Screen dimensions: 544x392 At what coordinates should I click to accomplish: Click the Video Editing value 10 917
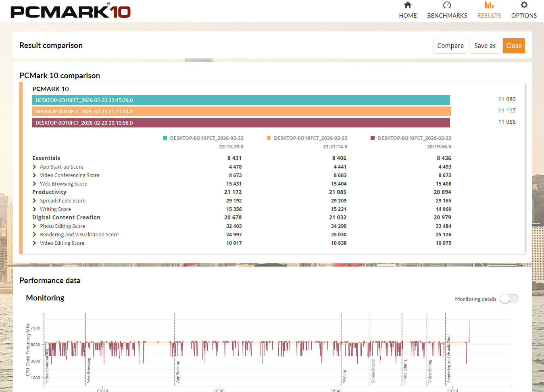tap(234, 243)
